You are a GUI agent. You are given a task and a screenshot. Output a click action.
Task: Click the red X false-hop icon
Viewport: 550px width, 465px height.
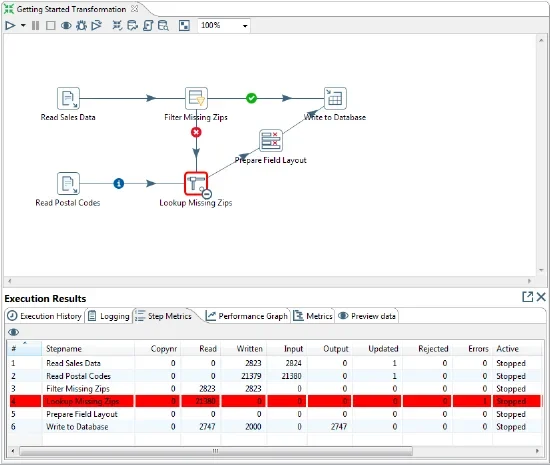(x=196, y=132)
